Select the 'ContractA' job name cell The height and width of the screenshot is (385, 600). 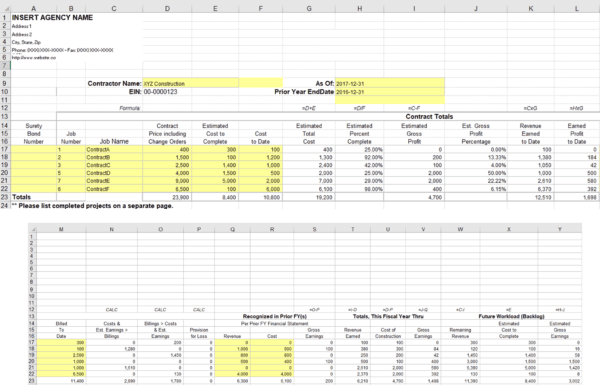coord(114,150)
